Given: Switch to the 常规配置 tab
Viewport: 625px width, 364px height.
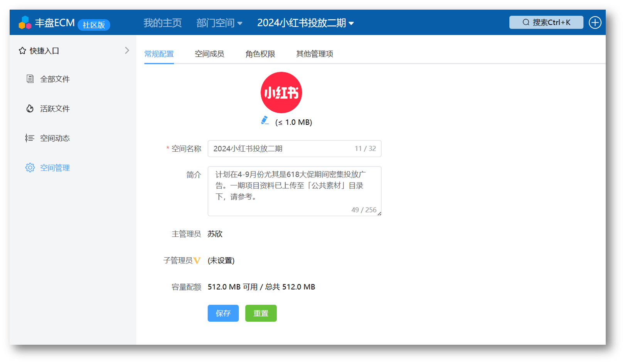Looking at the screenshot, I should [159, 54].
